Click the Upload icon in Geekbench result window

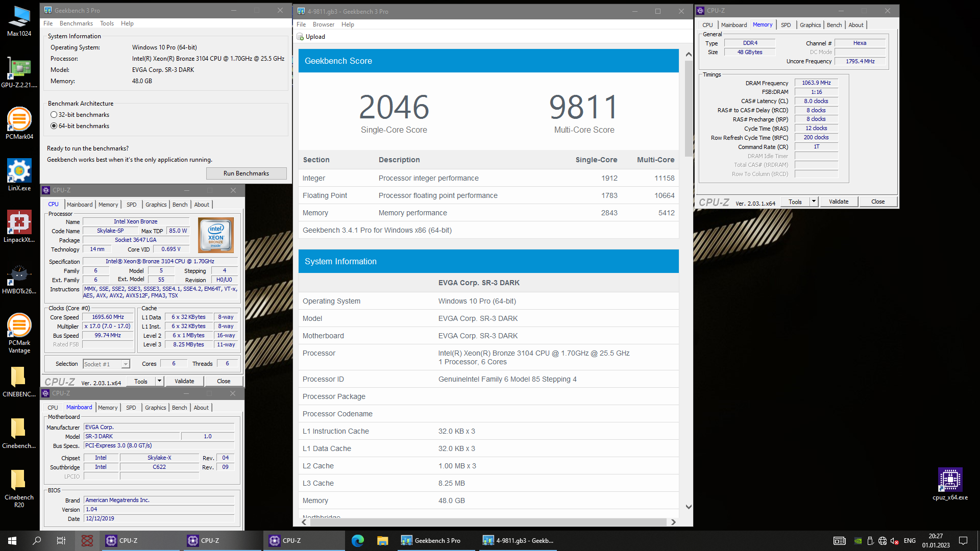point(300,37)
